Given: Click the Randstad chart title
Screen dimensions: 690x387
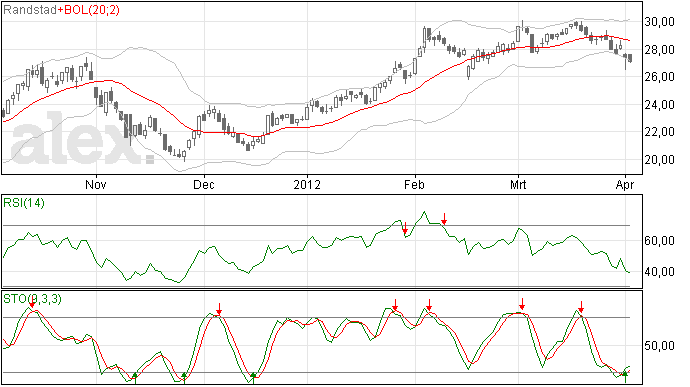Looking at the screenshot, I should click(x=30, y=10).
